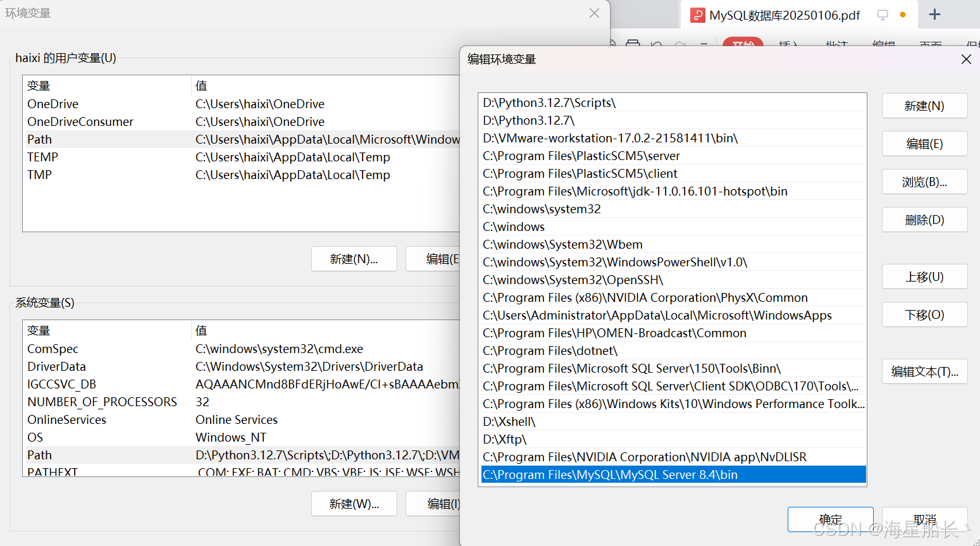Viewport: 980px width, 546px height.
Task: Select the PlasticSCM5\client entry
Action: 673,173
